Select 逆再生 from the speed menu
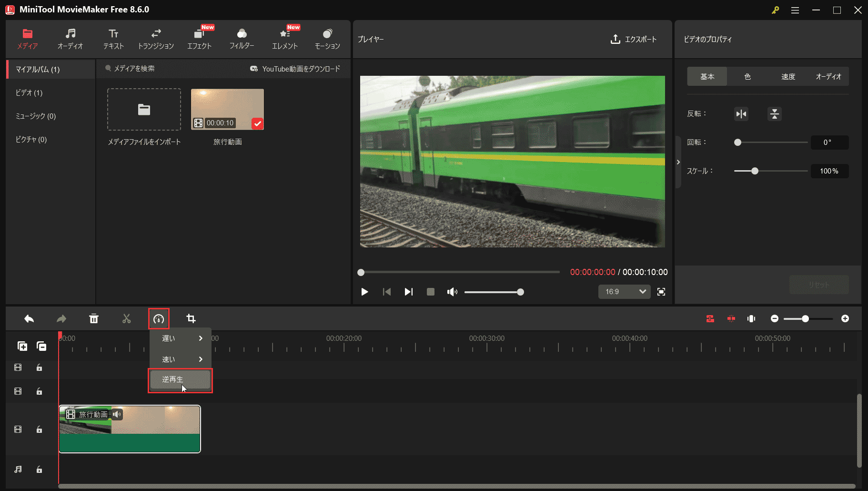 [180, 379]
